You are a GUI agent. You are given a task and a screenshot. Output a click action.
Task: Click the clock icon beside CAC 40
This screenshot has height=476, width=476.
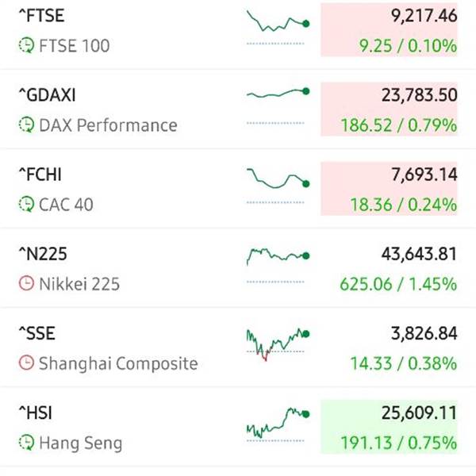26,205
